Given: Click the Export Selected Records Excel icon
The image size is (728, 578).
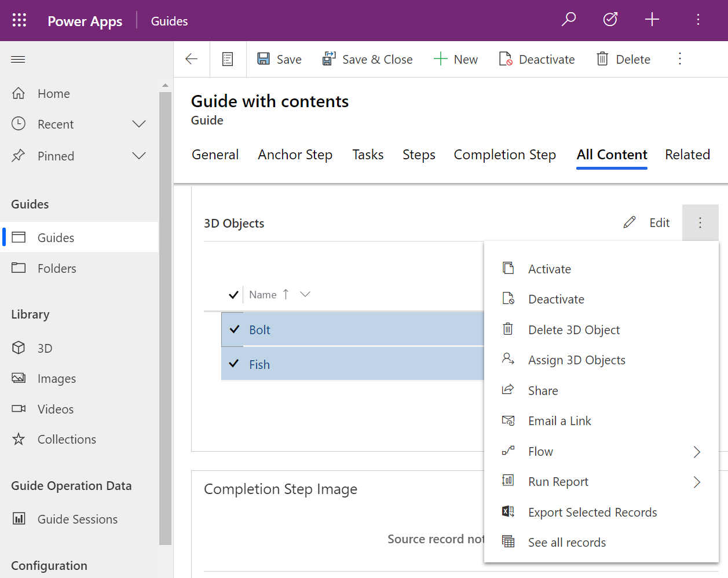Looking at the screenshot, I should [x=508, y=511].
